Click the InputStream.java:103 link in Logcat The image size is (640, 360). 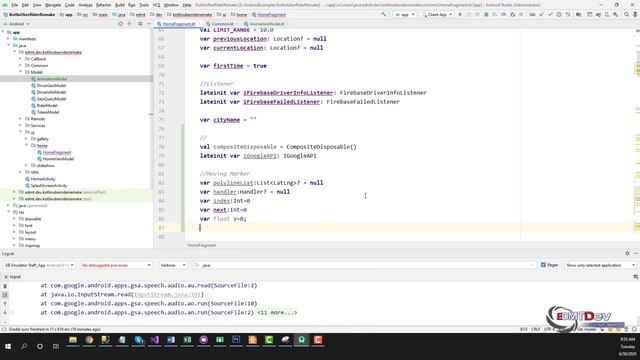click(167, 295)
